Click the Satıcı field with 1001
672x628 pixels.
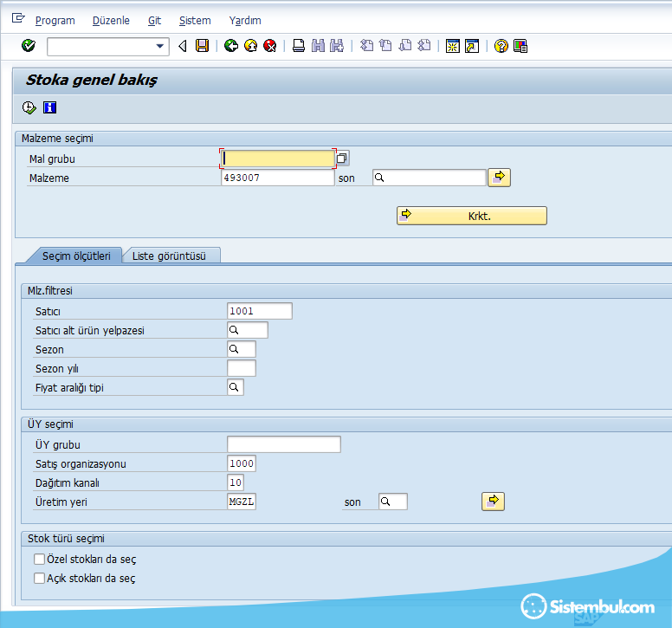tap(260, 311)
